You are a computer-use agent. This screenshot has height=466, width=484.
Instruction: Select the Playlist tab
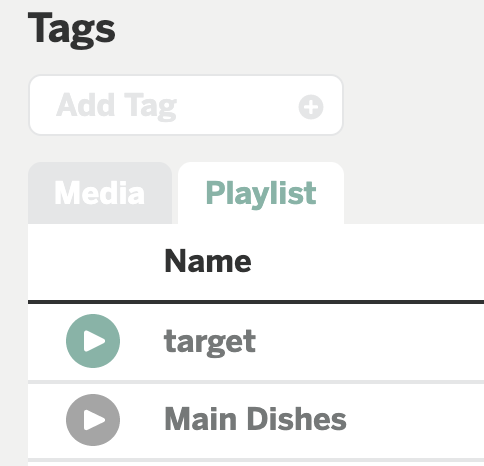tap(261, 193)
